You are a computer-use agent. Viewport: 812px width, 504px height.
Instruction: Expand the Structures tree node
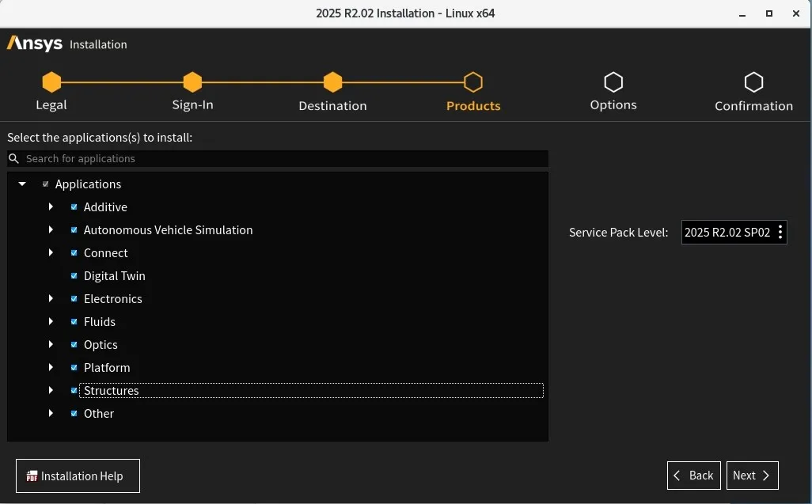51,391
